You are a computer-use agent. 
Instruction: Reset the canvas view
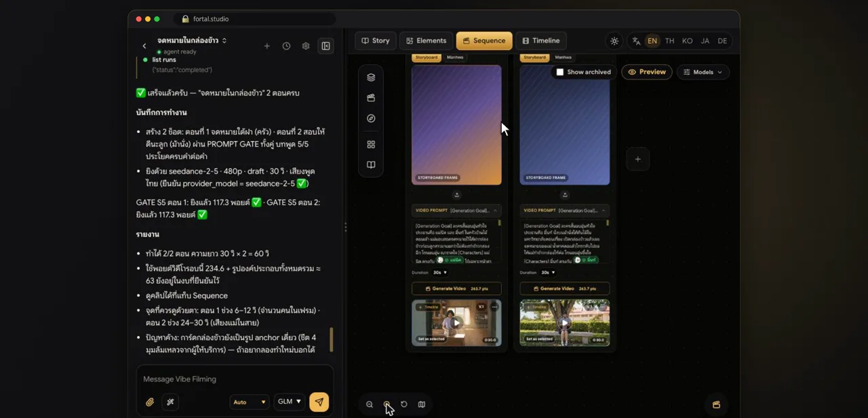coord(404,404)
